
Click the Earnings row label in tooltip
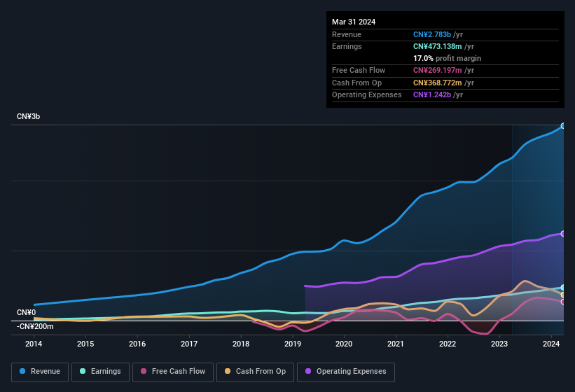tap(347, 46)
